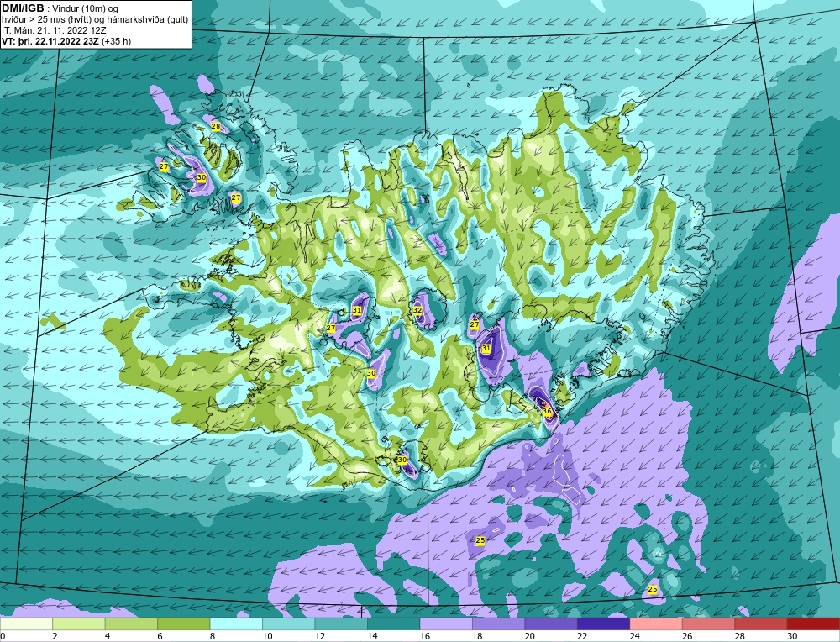Select the 16–18 m/s lavender legend swatch
This screenshot has height=642, width=840.
click(446, 624)
